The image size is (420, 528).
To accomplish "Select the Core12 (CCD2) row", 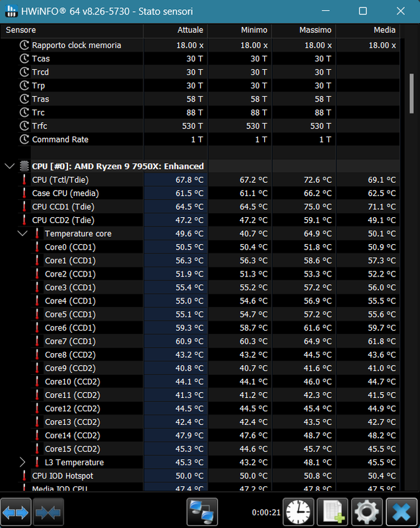I will point(215,409).
